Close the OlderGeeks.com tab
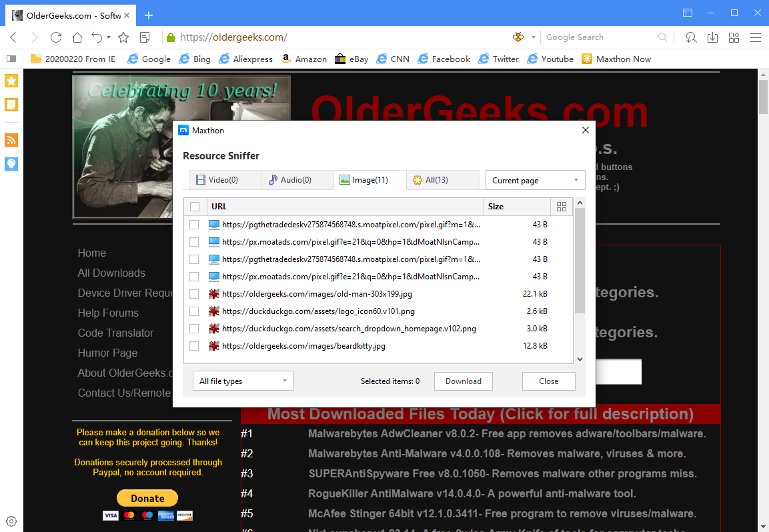Viewport: 769px width, 532px height. click(127, 16)
